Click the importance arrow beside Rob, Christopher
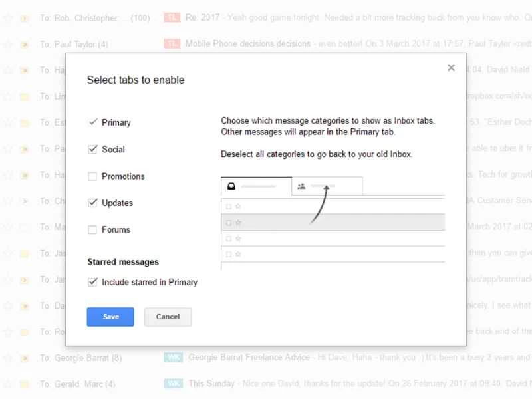The width and height of the screenshot is (532, 399). (x=23, y=18)
